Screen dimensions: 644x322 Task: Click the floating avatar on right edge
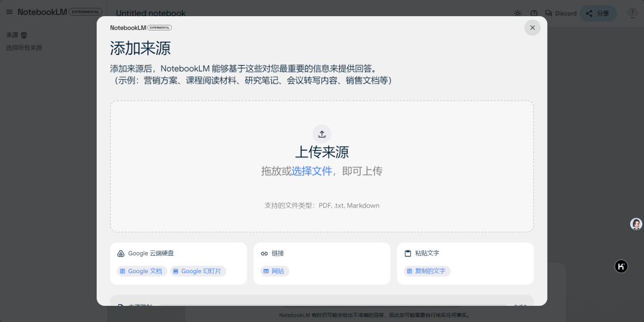pos(636,224)
